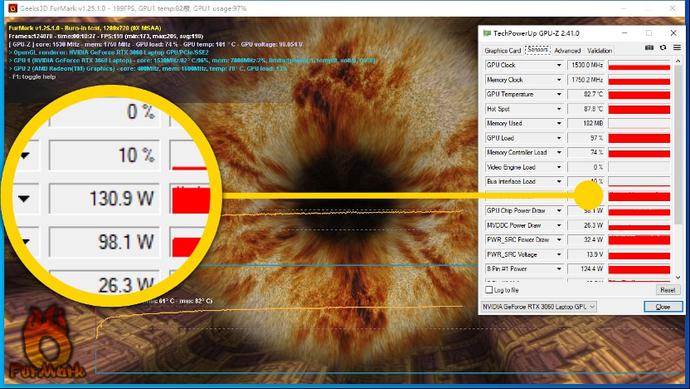
Task: Open the Hot Spot sensor dropdown arrow
Action: [x=559, y=109]
